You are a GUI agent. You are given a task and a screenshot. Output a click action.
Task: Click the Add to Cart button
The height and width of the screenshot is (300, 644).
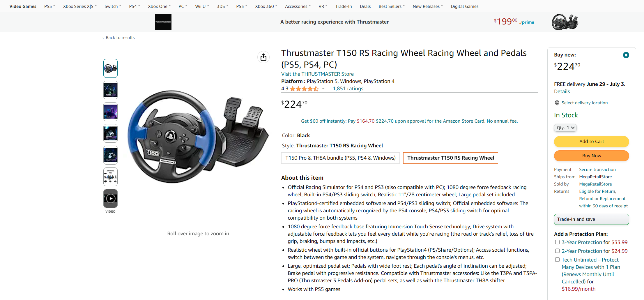pos(591,142)
